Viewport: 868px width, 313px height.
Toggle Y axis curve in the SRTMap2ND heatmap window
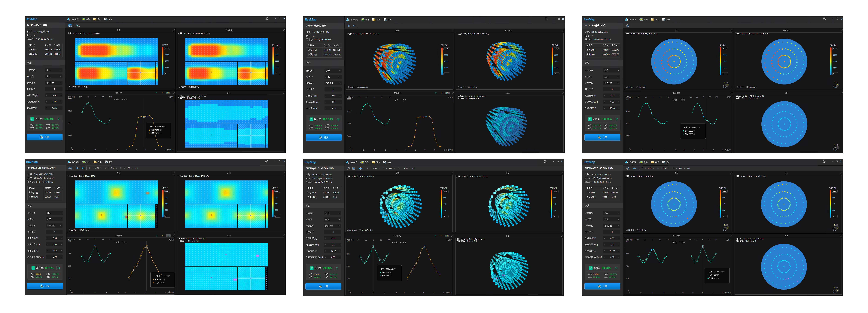pos(163,235)
